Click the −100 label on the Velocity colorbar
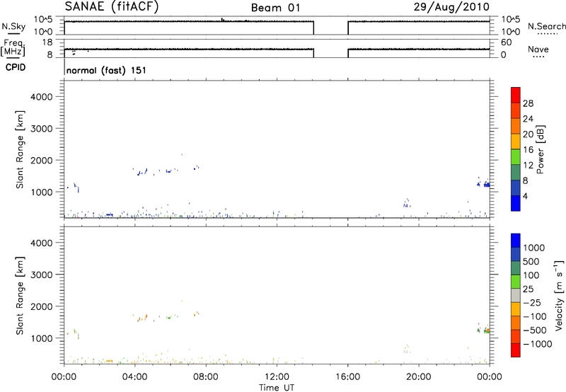 [x=535, y=316]
